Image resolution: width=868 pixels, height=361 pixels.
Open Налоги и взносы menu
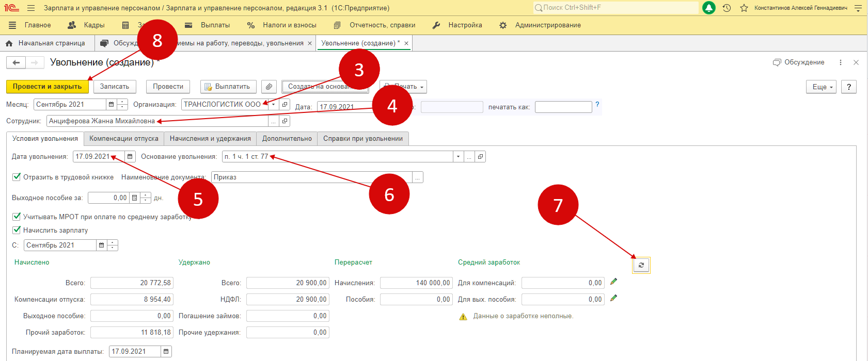click(282, 25)
